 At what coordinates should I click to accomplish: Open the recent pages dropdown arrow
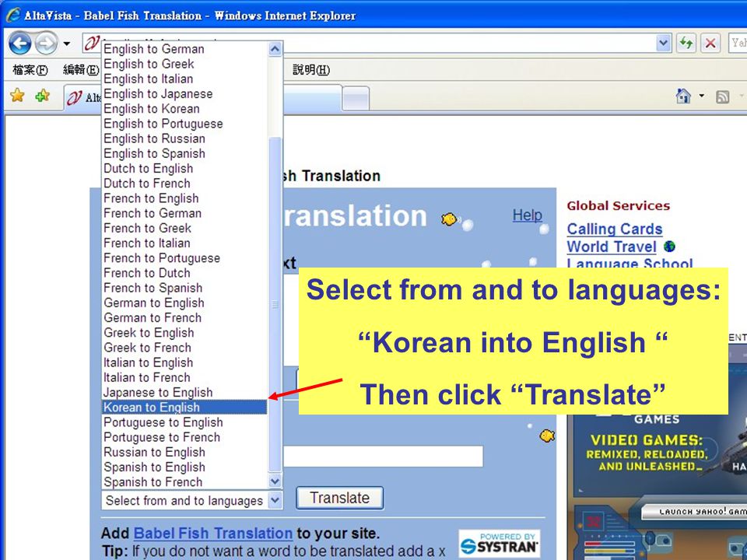[x=67, y=44]
